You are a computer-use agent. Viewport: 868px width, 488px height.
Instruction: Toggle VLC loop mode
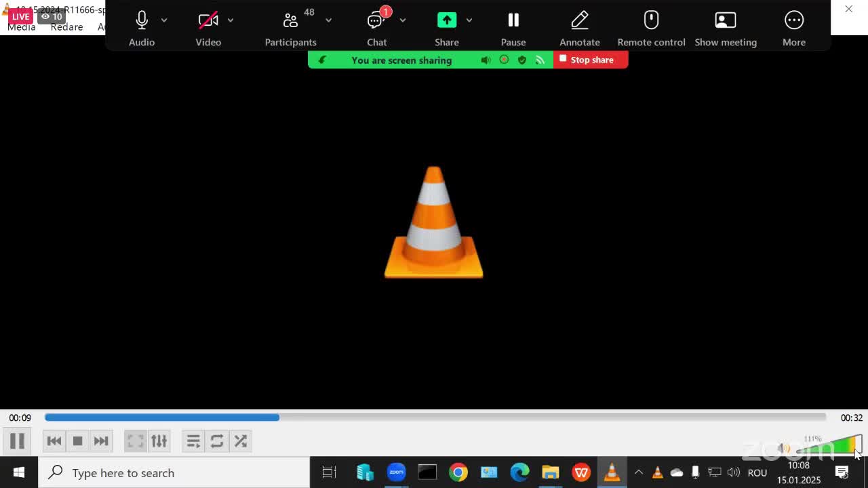(217, 441)
